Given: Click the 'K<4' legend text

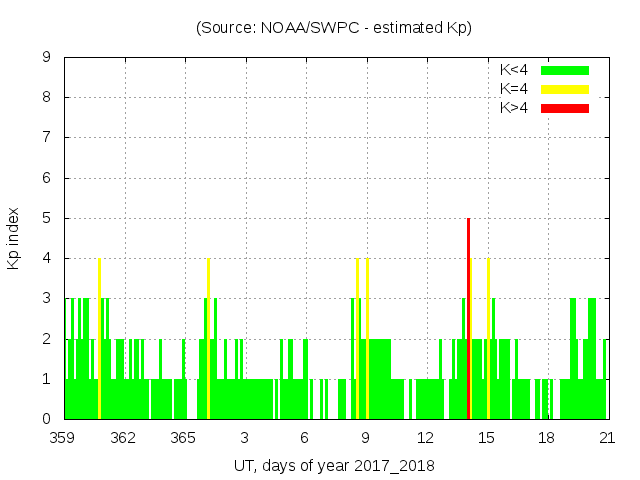Looking at the screenshot, I should click(513, 70).
